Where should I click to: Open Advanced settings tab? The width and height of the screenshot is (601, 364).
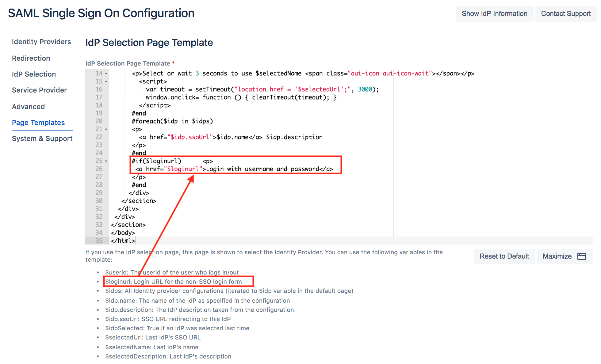[x=28, y=107]
